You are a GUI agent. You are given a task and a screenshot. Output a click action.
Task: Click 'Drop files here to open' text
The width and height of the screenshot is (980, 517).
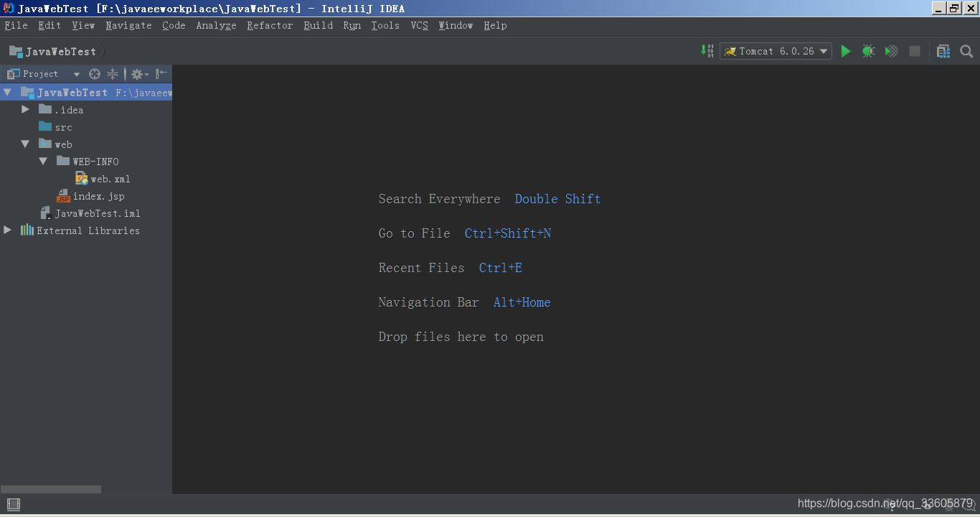coord(461,337)
